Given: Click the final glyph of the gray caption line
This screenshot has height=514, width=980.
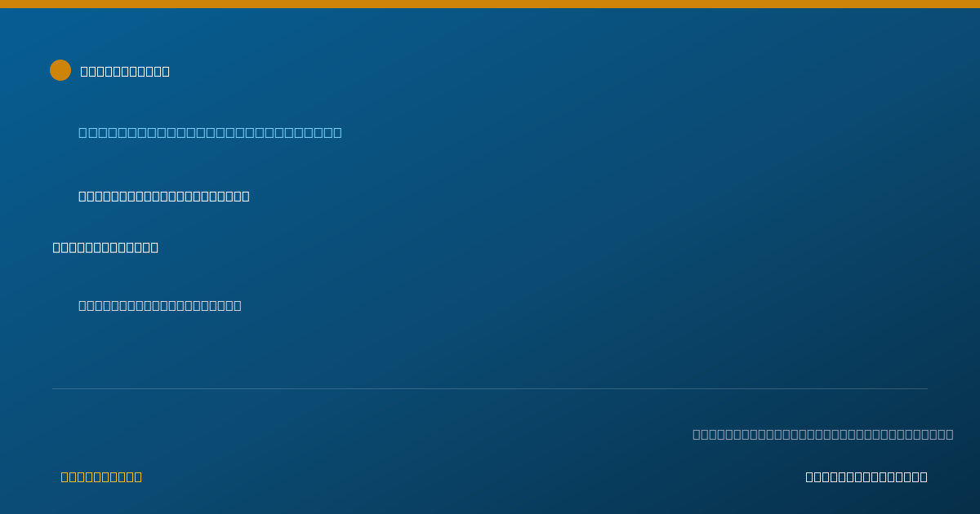Looking at the screenshot, I should pos(950,434).
